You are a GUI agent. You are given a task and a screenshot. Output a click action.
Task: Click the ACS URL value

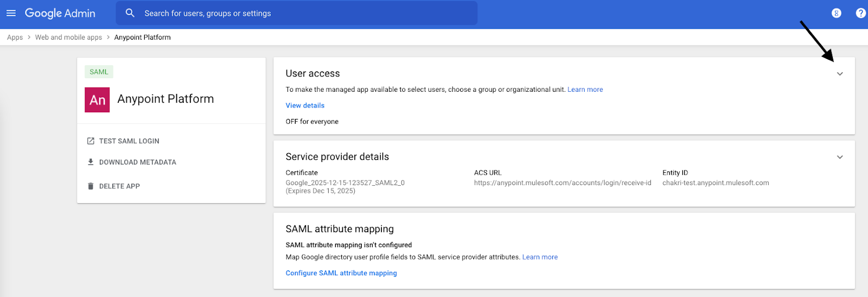coord(563,183)
